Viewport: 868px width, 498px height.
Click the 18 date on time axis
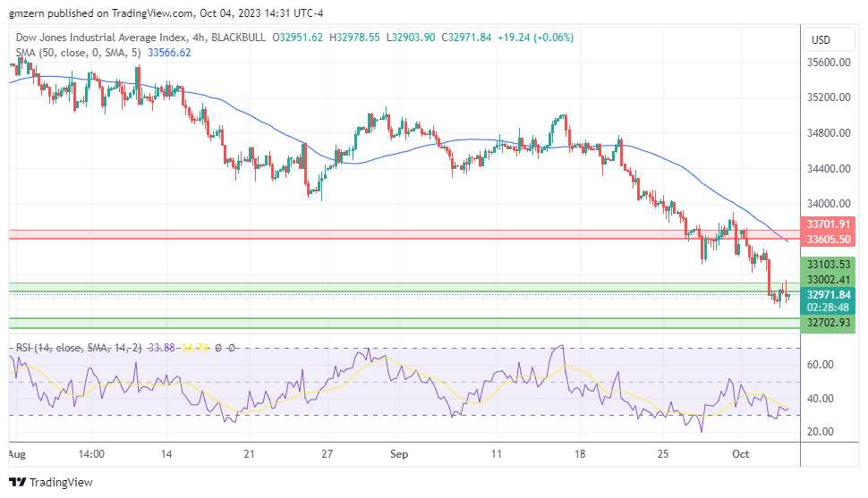[580, 454]
